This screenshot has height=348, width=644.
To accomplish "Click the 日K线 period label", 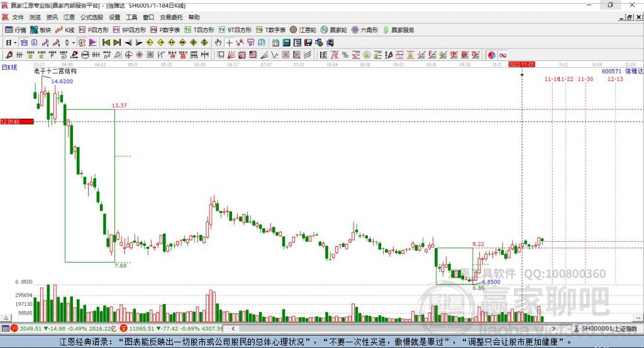I will (9, 68).
